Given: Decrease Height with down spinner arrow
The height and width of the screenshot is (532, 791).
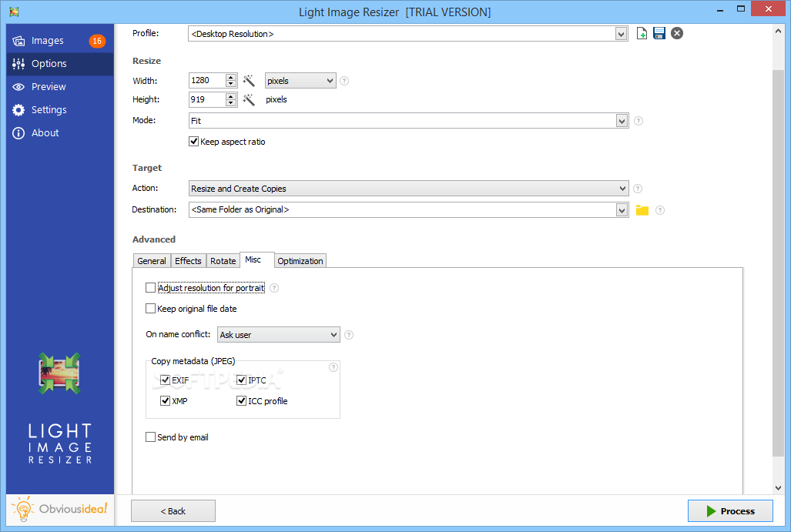Looking at the screenshot, I should pyautogui.click(x=231, y=102).
